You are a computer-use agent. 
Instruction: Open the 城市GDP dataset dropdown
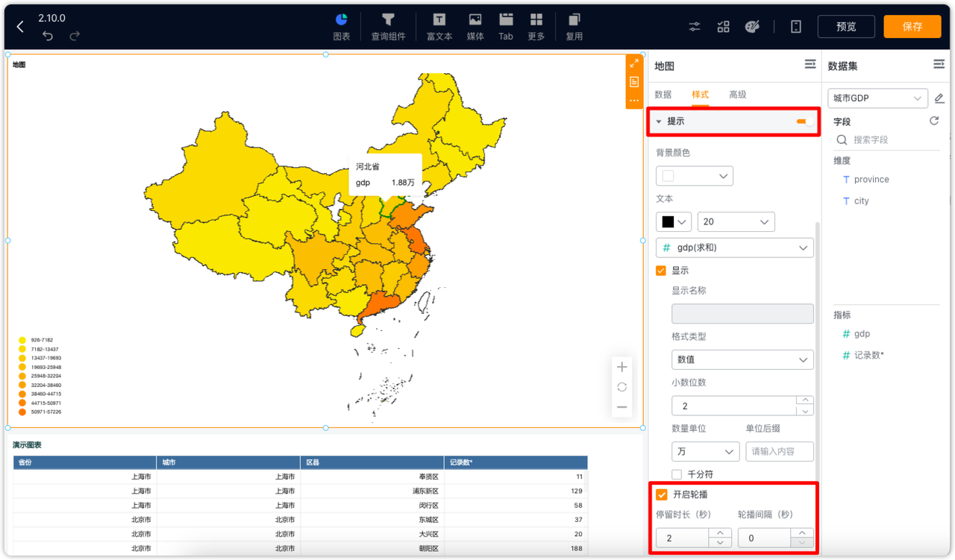coord(877,98)
